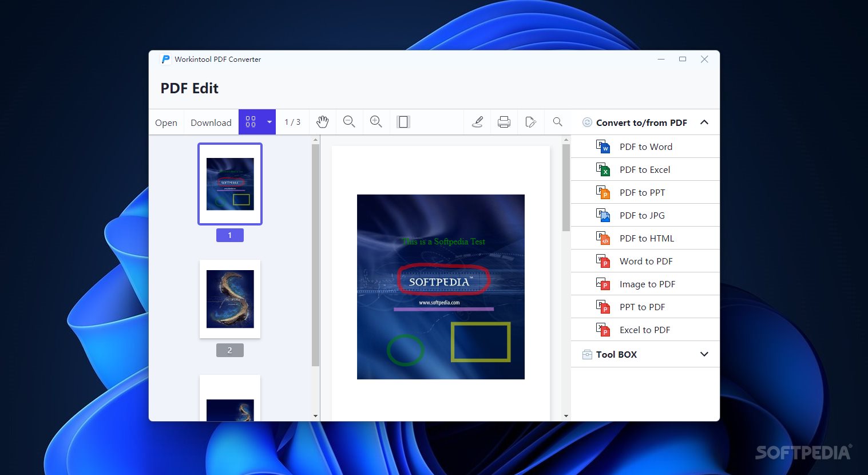Click the PDF to HTML icon
The height and width of the screenshot is (475, 868).
tap(603, 238)
